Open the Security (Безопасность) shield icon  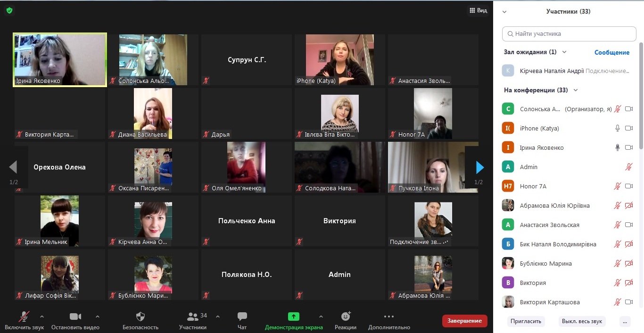140,317
